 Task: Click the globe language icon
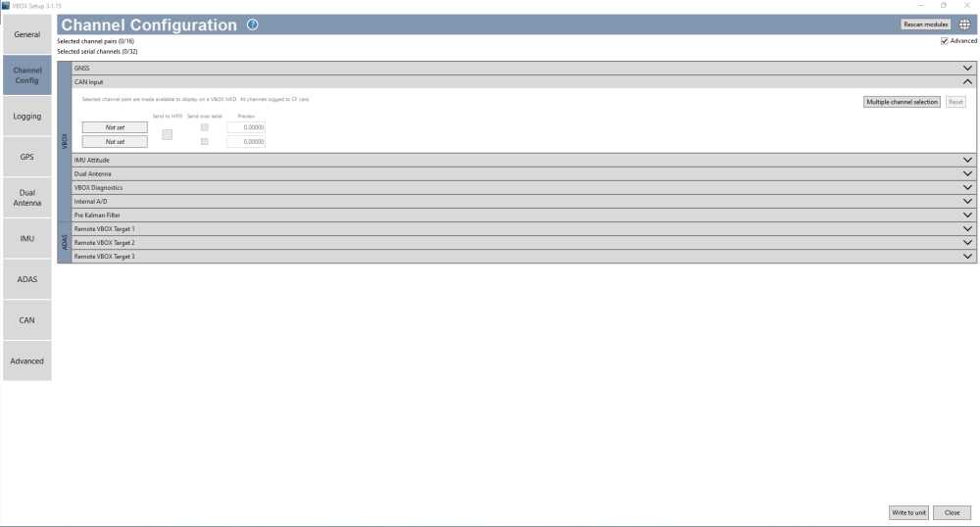coord(965,24)
